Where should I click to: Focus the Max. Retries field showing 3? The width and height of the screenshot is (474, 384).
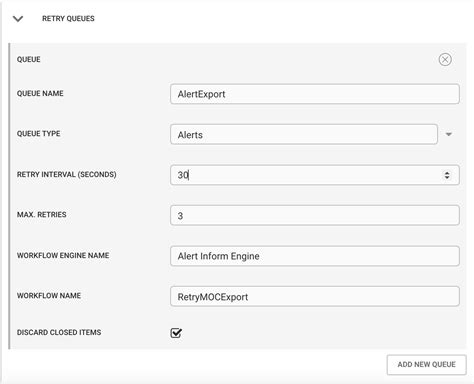315,215
